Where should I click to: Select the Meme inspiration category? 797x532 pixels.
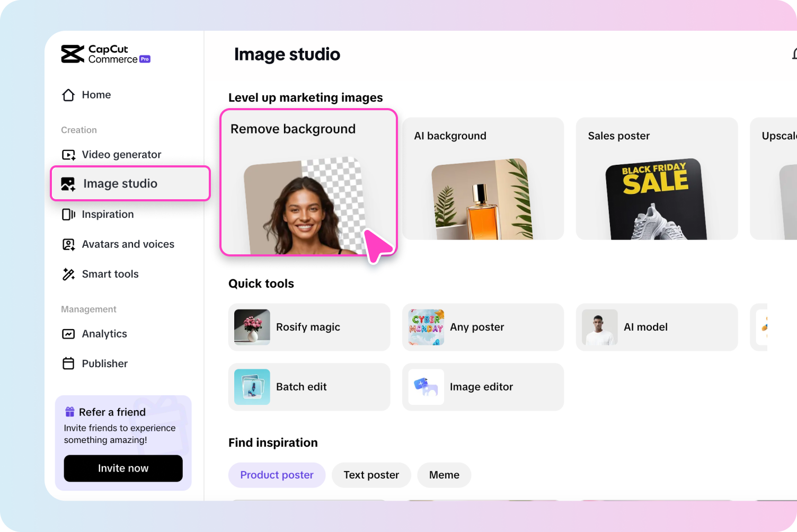tap(444, 475)
